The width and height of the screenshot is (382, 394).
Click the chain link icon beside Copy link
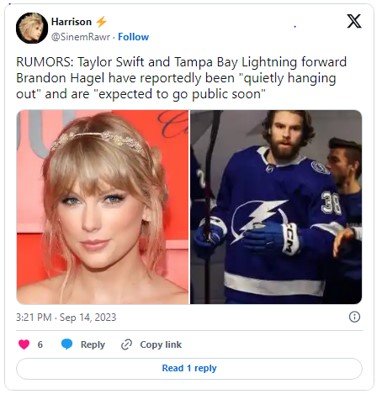[x=126, y=344]
